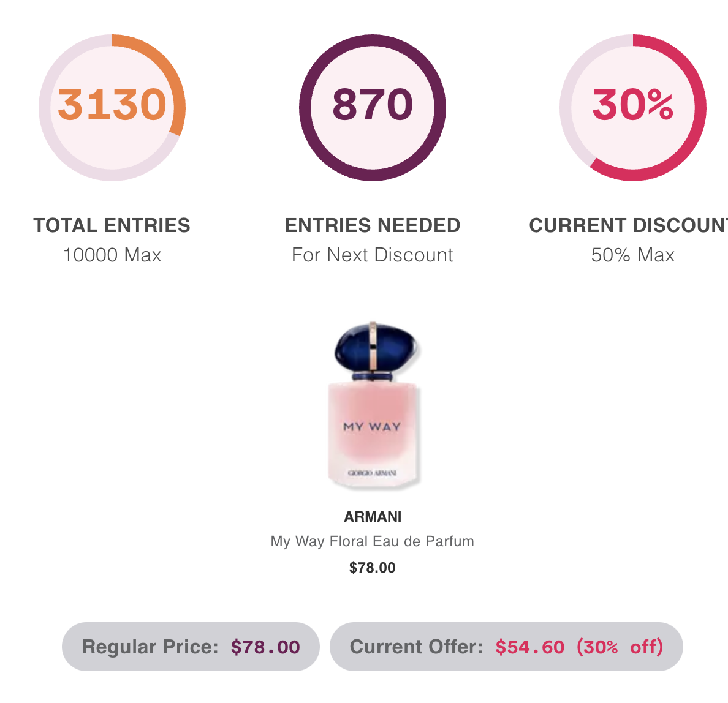728x703 pixels.
Task: Click the (30% off) text in offer
Action: [x=620, y=647]
